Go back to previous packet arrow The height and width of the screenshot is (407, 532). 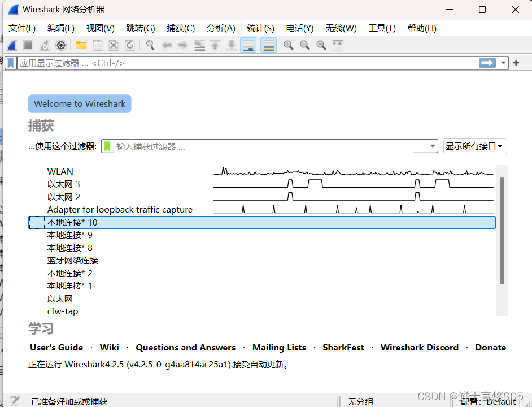[166, 45]
